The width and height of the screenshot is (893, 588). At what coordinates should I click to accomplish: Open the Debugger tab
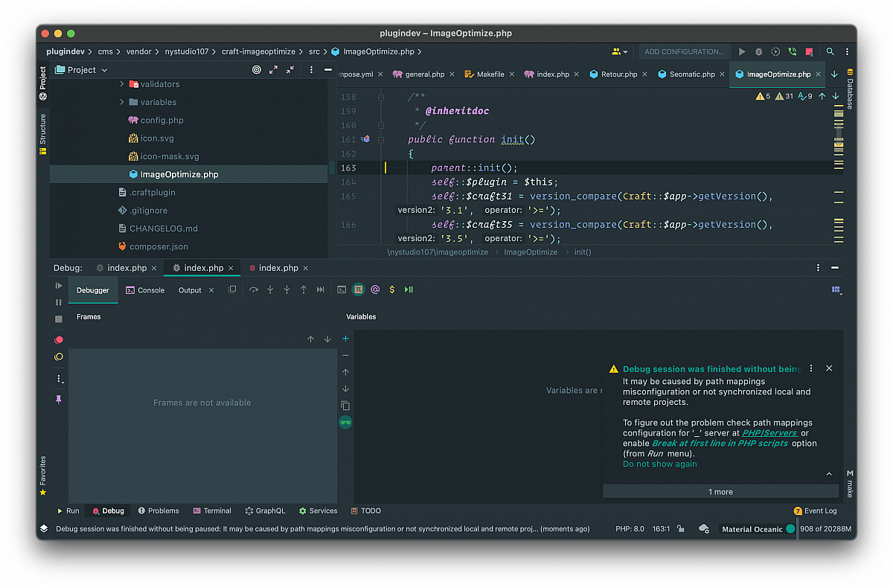pyautogui.click(x=93, y=290)
